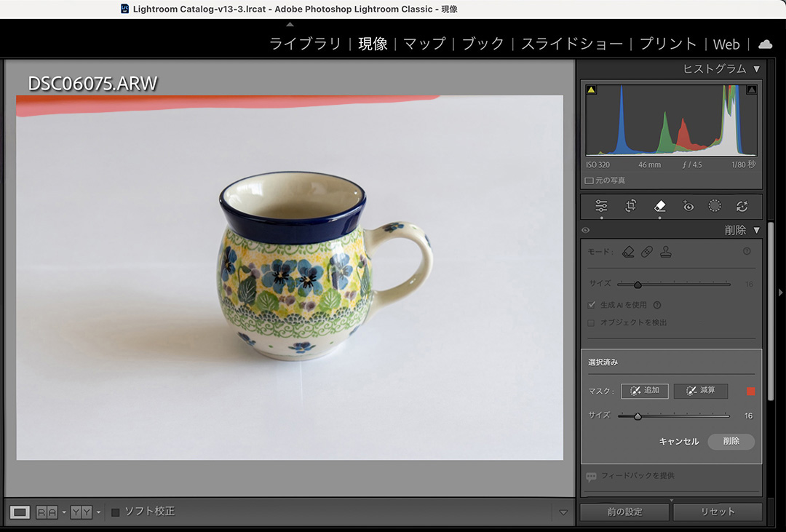Enable the オブジェクトを検出 checkbox
The height and width of the screenshot is (532, 786).
point(592,323)
